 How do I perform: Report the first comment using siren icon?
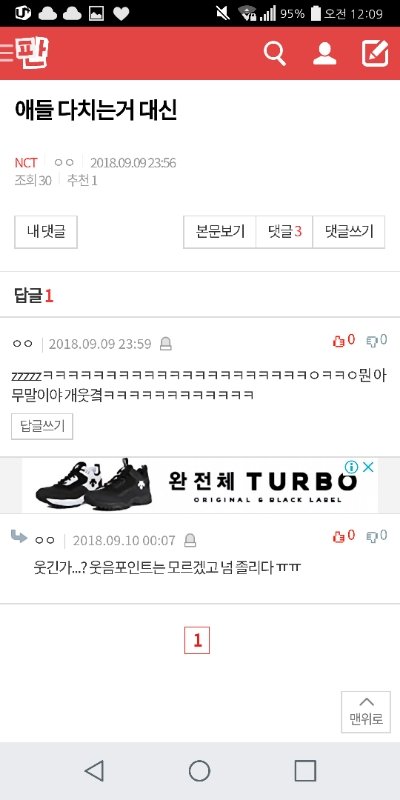(166, 344)
